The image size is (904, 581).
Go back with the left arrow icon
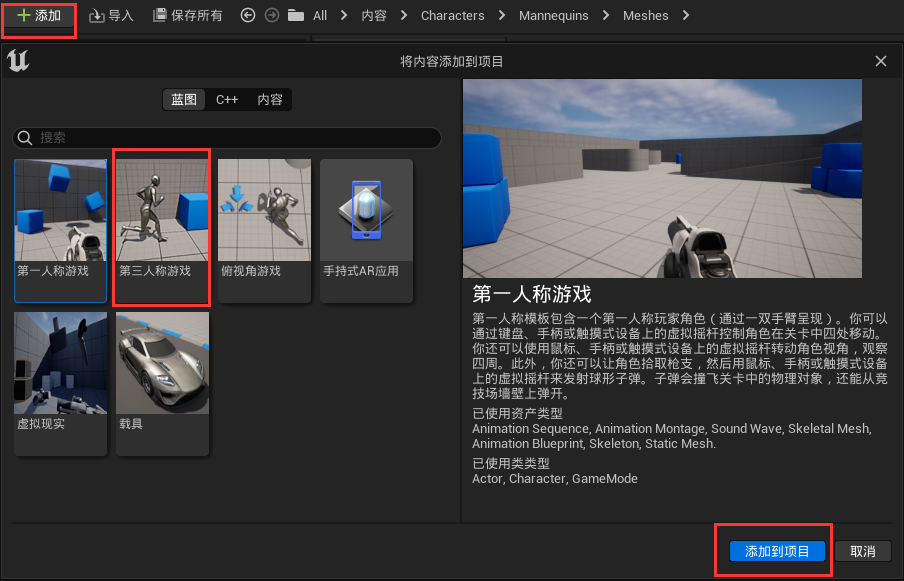coord(248,16)
